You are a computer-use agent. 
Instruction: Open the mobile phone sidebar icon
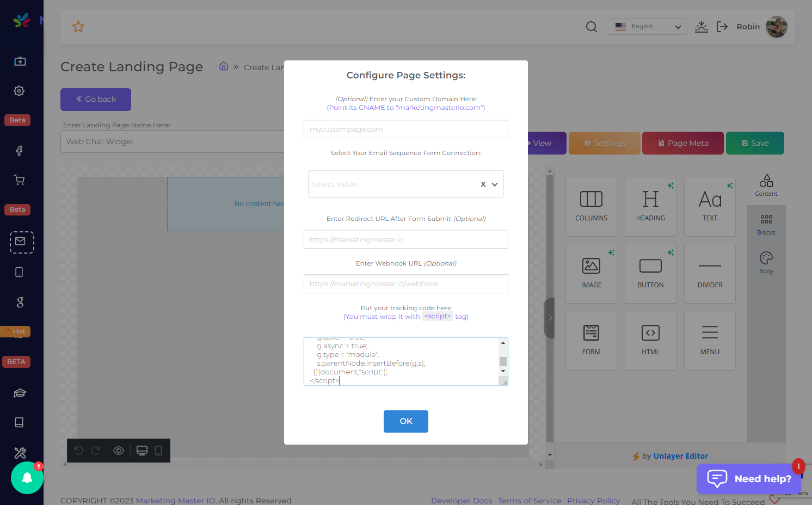tap(20, 272)
